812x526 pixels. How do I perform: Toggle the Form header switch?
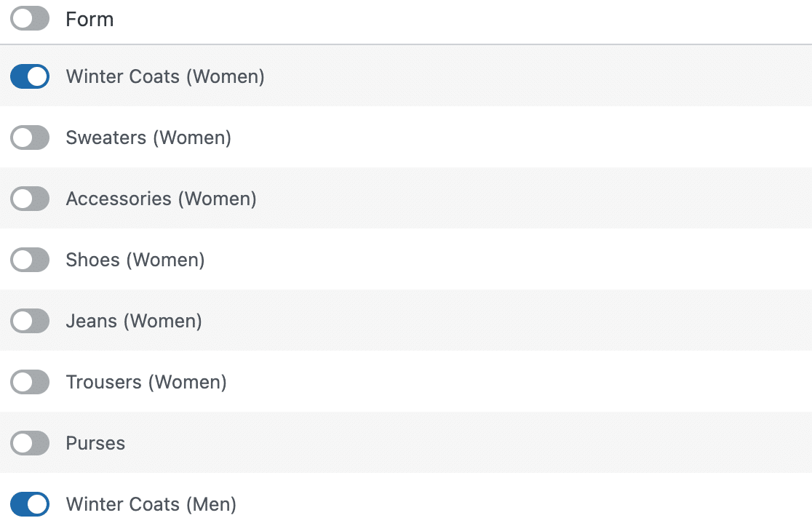[x=30, y=20]
